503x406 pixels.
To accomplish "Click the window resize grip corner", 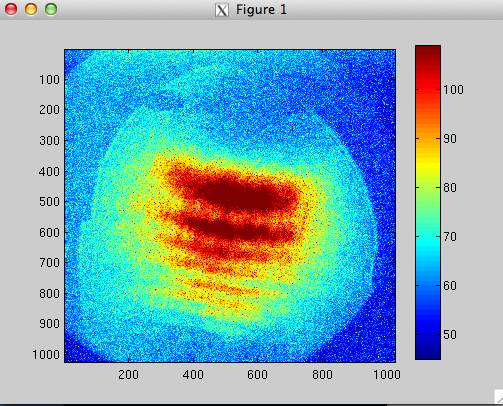I will pyautogui.click(x=498, y=397).
